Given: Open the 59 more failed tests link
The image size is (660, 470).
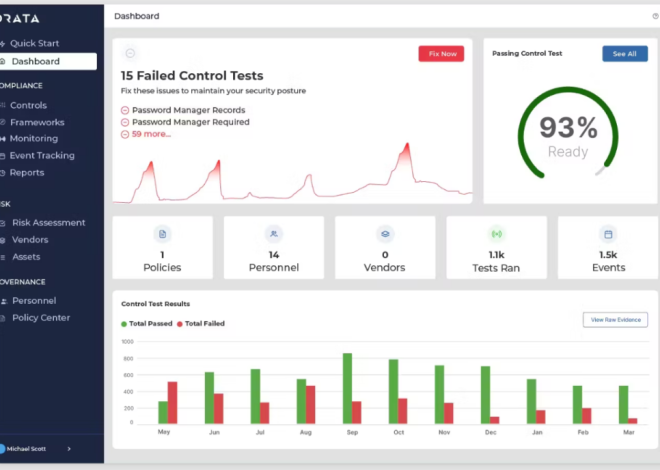Looking at the screenshot, I should point(151,134).
